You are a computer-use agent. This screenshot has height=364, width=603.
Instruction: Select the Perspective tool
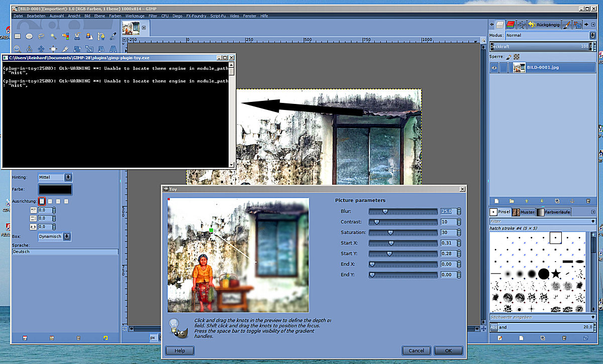click(x=114, y=49)
